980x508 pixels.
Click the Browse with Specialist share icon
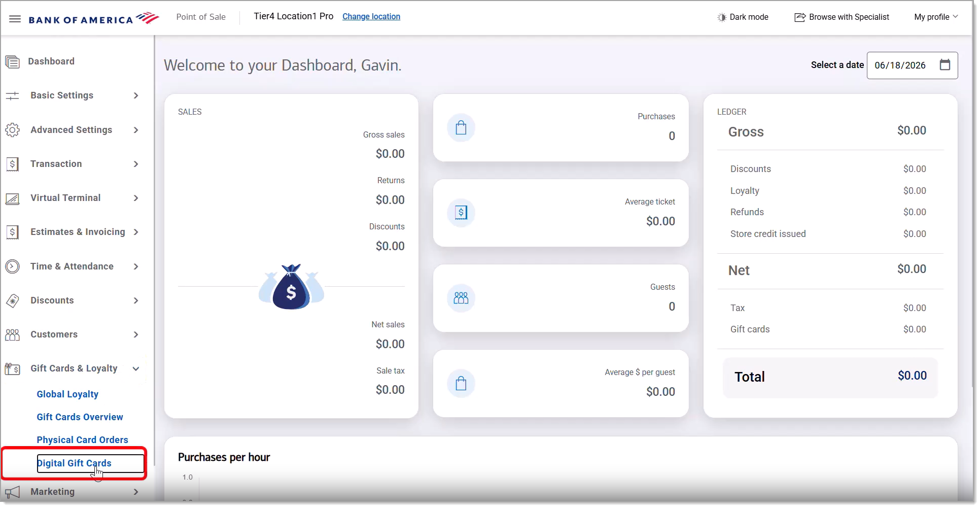pyautogui.click(x=800, y=17)
